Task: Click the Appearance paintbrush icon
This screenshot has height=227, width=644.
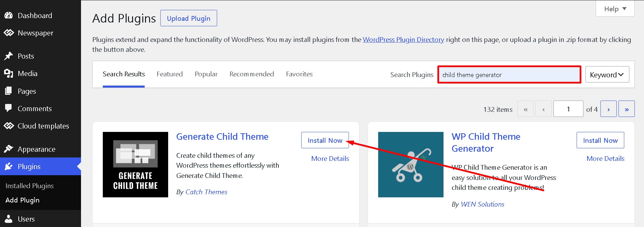Action: pyautogui.click(x=9, y=149)
